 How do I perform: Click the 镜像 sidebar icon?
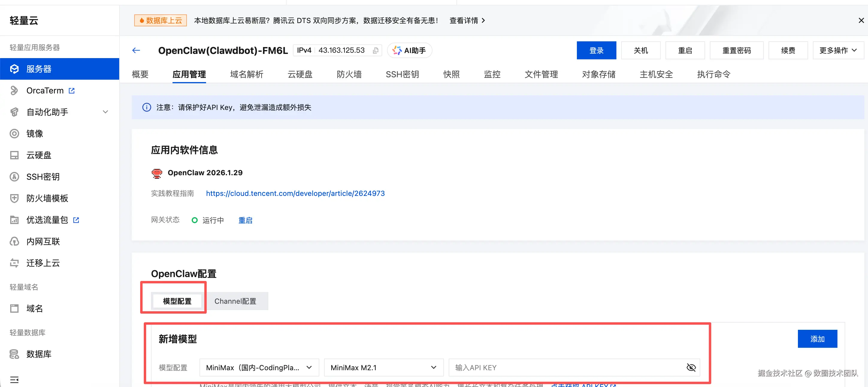(x=14, y=134)
